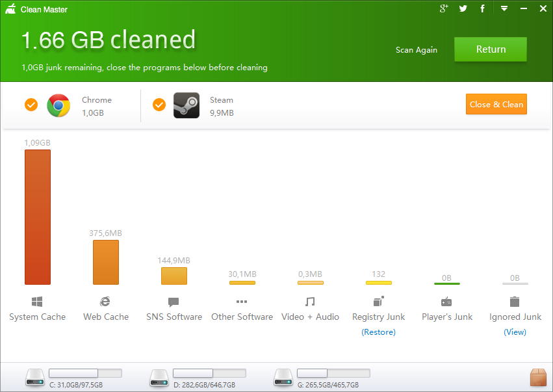Select the Web Cache browser icon

(105, 302)
